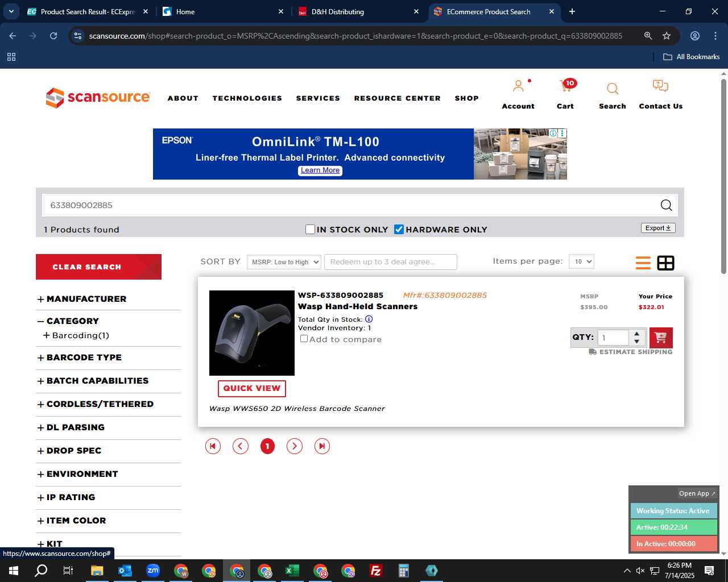
Task: Check Add to compare box
Action: point(304,339)
